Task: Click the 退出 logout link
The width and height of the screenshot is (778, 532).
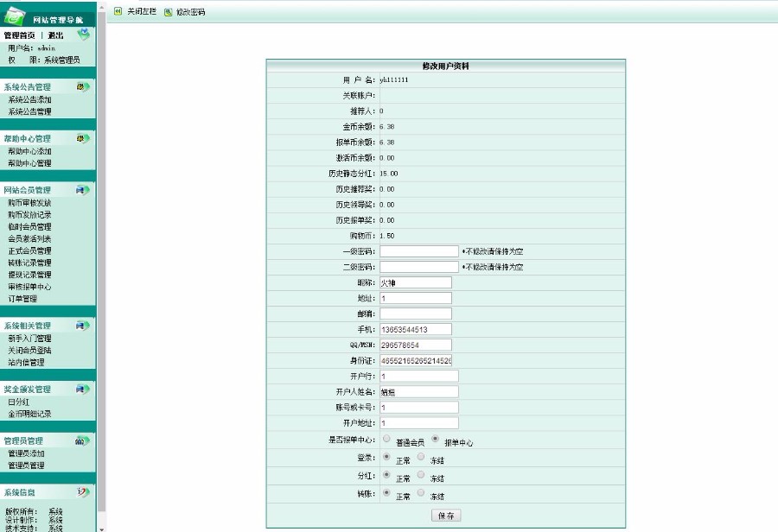Action: tap(55, 35)
